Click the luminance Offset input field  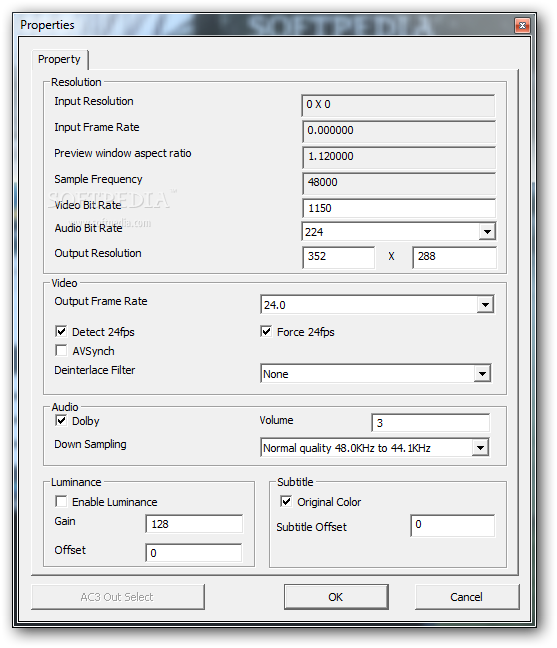click(x=193, y=553)
